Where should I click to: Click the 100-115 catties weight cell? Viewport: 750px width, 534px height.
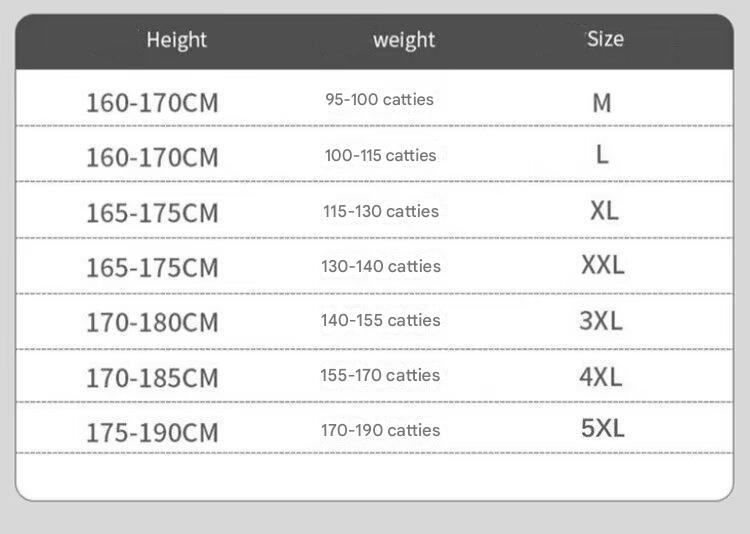(380, 156)
